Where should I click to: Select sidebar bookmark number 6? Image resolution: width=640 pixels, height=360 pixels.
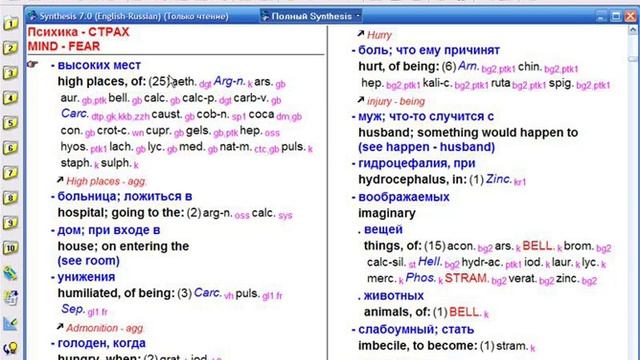(11, 148)
